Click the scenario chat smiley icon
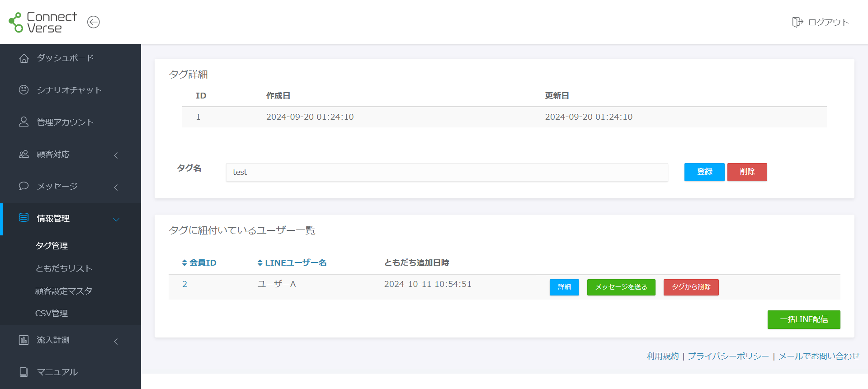Image resolution: width=868 pixels, height=389 pixels. tap(24, 90)
